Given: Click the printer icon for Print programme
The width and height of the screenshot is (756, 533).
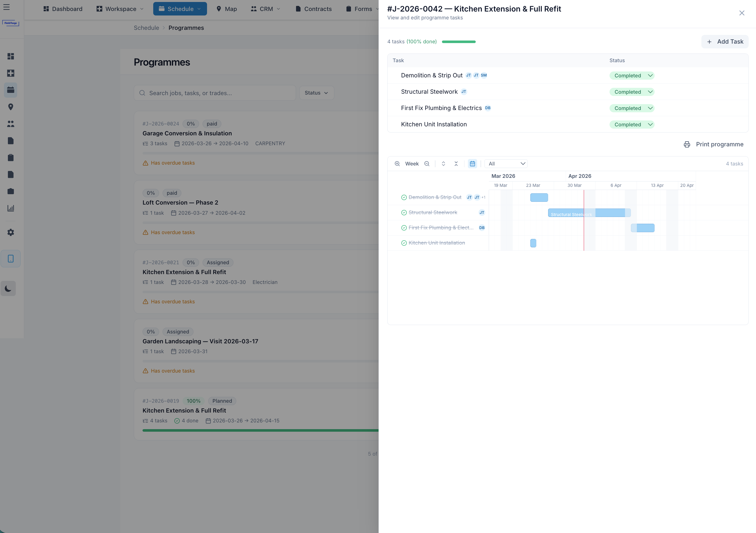Looking at the screenshot, I should click(687, 144).
